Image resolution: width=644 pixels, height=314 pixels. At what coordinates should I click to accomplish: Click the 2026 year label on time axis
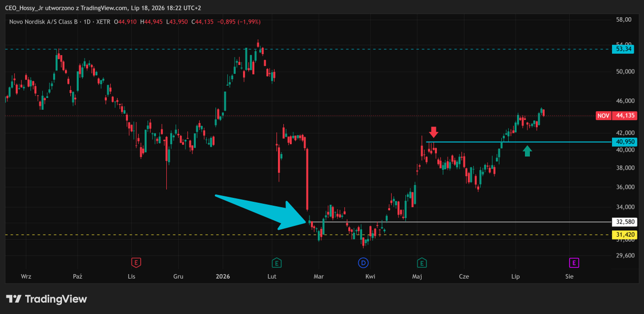coord(223,276)
